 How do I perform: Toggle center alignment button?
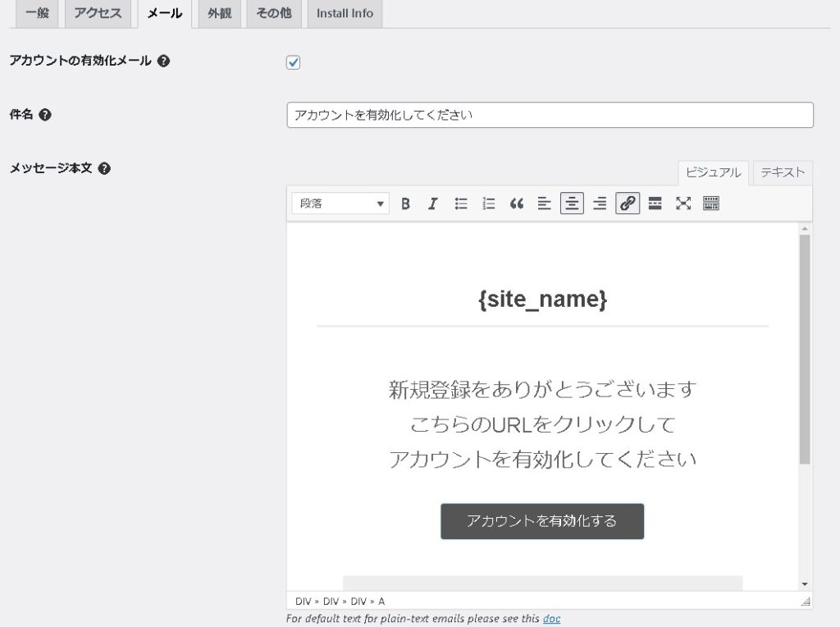pos(572,204)
